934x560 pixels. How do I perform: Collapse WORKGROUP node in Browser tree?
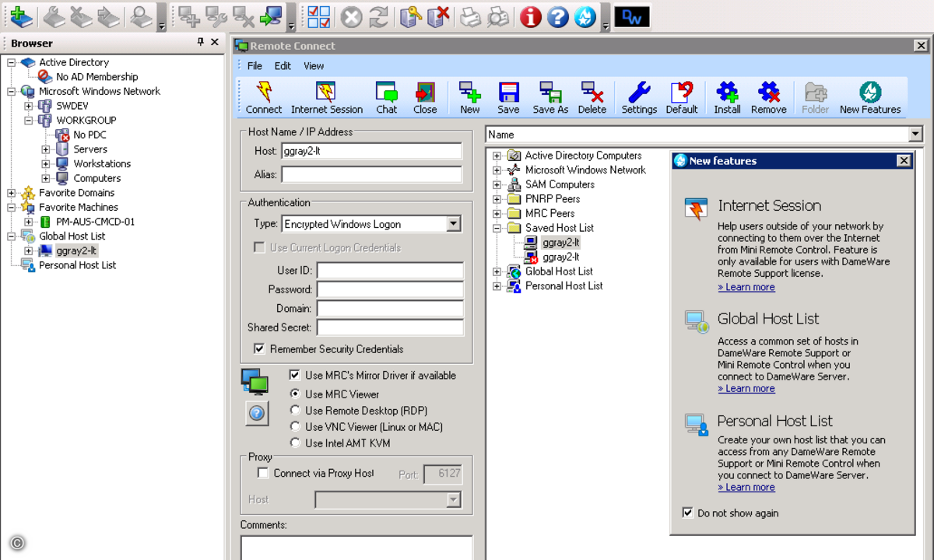coord(28,121)
